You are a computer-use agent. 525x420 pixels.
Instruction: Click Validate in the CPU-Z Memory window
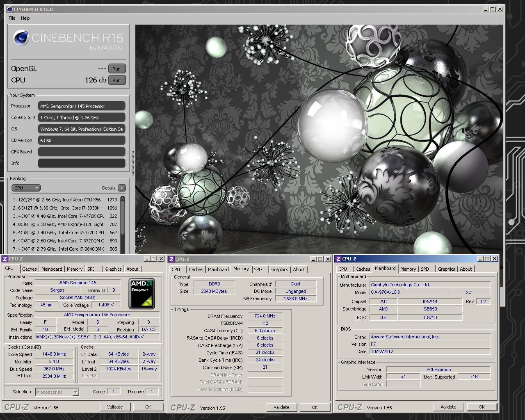coord(281,407)
